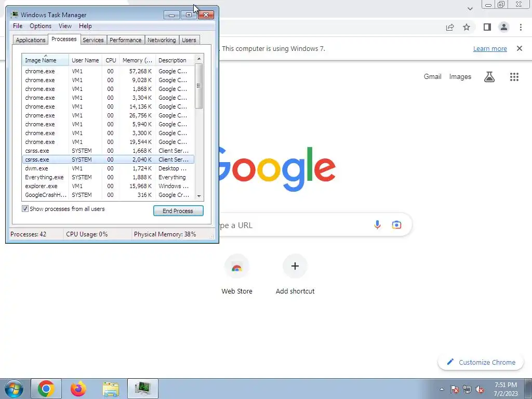Open the File menu in Task Manager

[x=18, y=26]
